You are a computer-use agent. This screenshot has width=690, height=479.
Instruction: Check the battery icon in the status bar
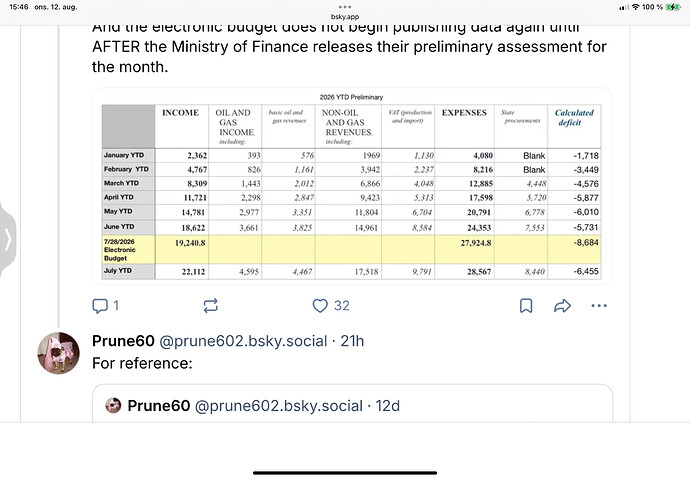pos(673,7)
